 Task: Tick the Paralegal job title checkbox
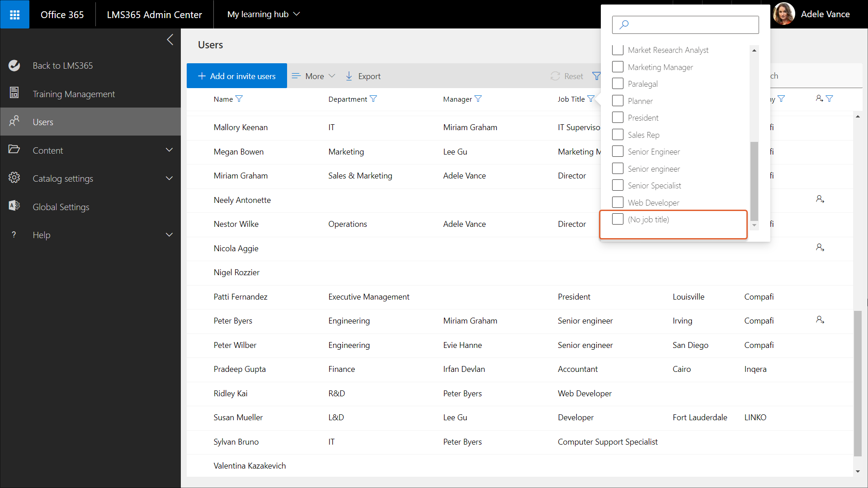click(618, 84)
